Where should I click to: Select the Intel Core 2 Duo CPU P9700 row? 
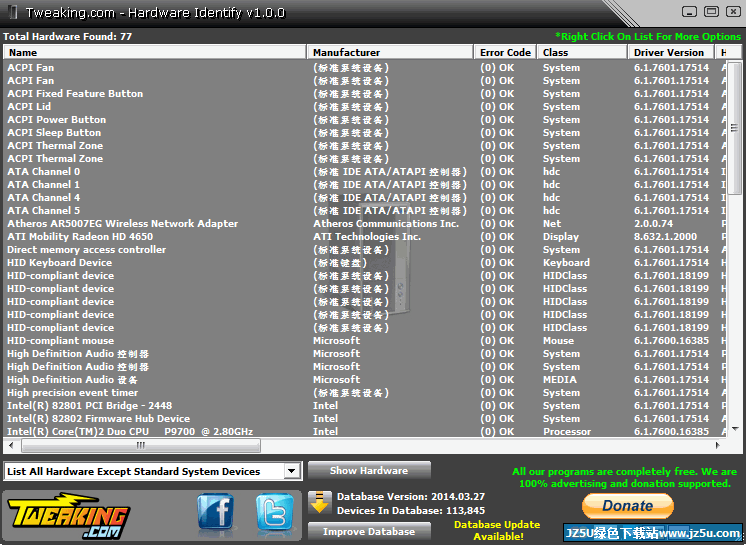(x=365, y=431)
